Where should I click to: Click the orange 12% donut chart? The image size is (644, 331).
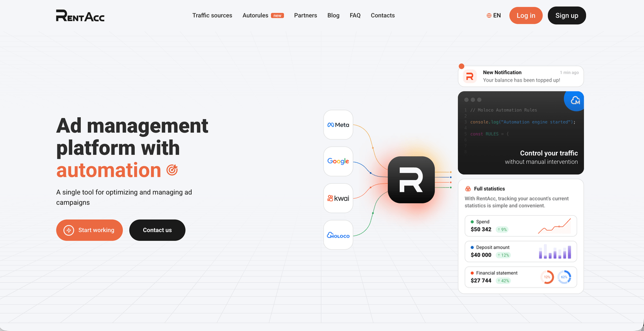(x=547, y=277)
